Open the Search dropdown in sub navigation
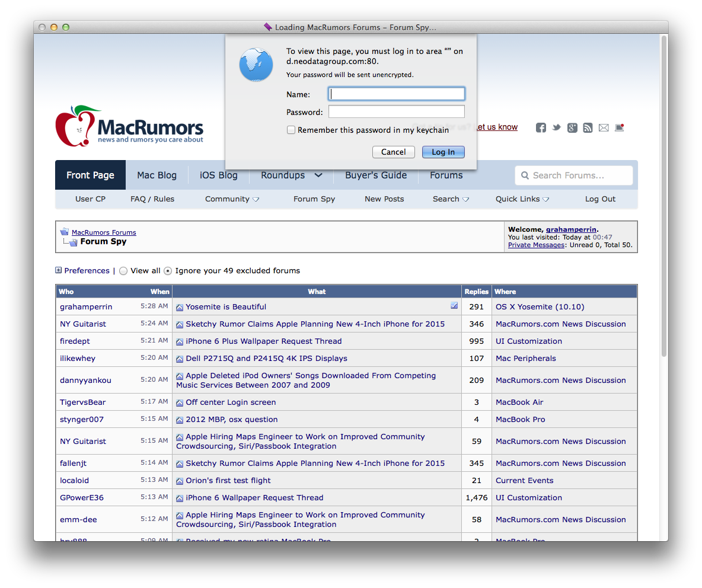 click(451, 199)
